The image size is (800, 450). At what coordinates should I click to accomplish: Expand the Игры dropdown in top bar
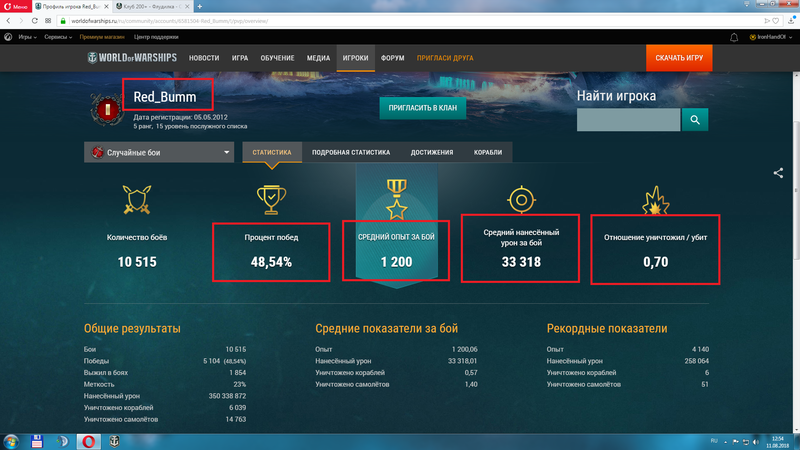click(28, 37)
